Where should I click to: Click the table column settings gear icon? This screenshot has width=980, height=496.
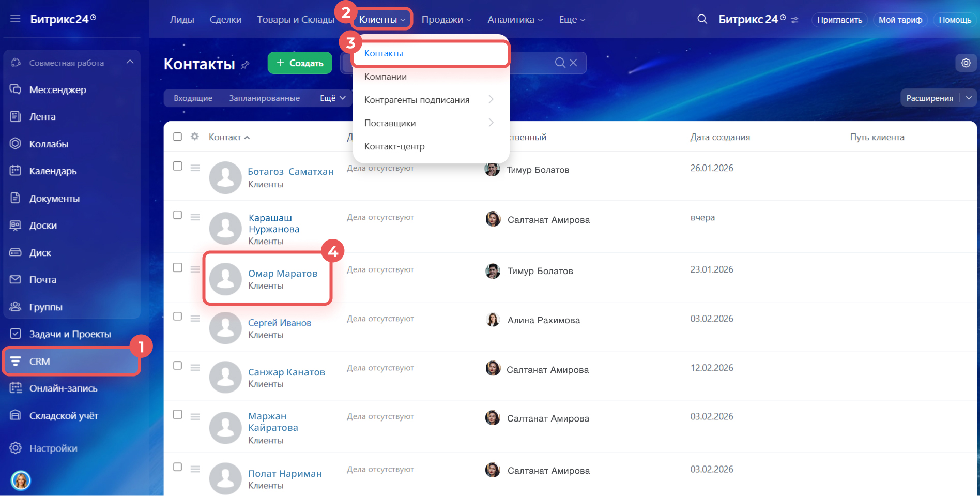[195, 137]
